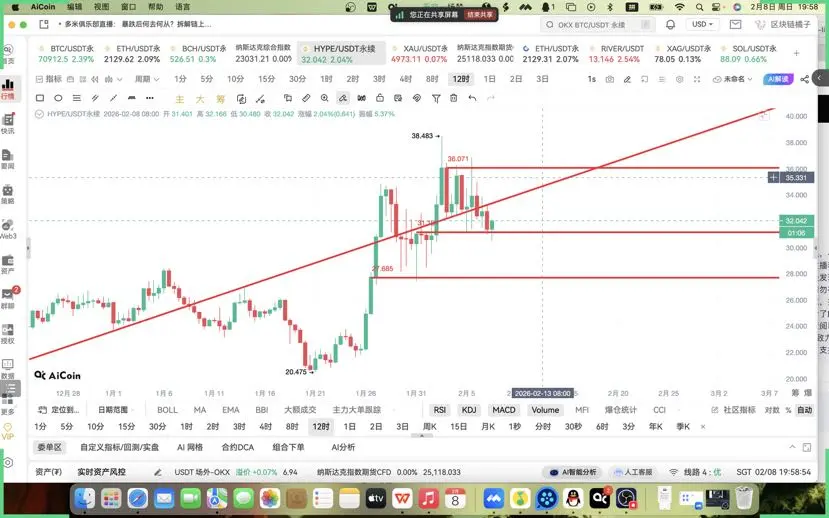Click the filter funnel icon

(436, 98)
